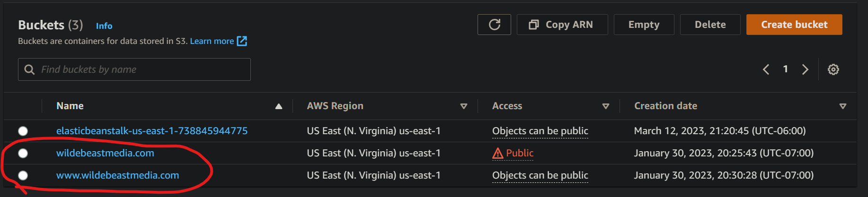Screen dimensions: 868x197
Task: Select the www.wildebeastmedia.com bucket radio button
Action: coord(23,175)
